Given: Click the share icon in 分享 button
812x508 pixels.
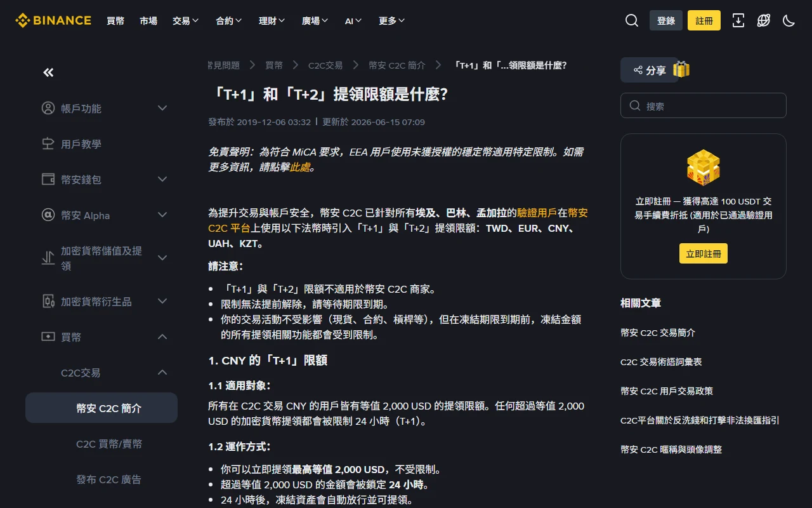Looking at the screenshot, I should tap(638, 70).
